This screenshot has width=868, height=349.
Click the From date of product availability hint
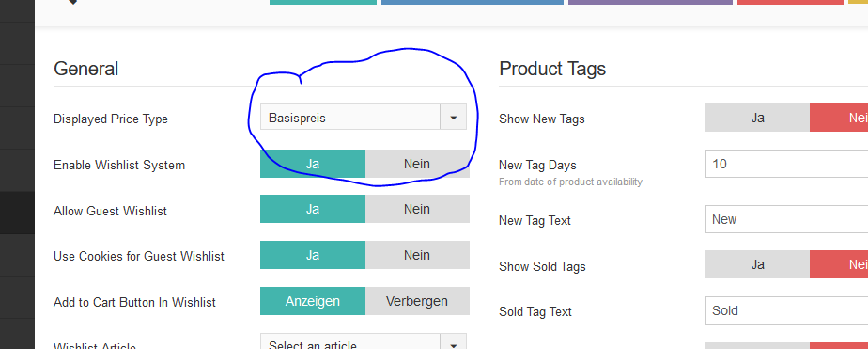[x=570, y=182]
